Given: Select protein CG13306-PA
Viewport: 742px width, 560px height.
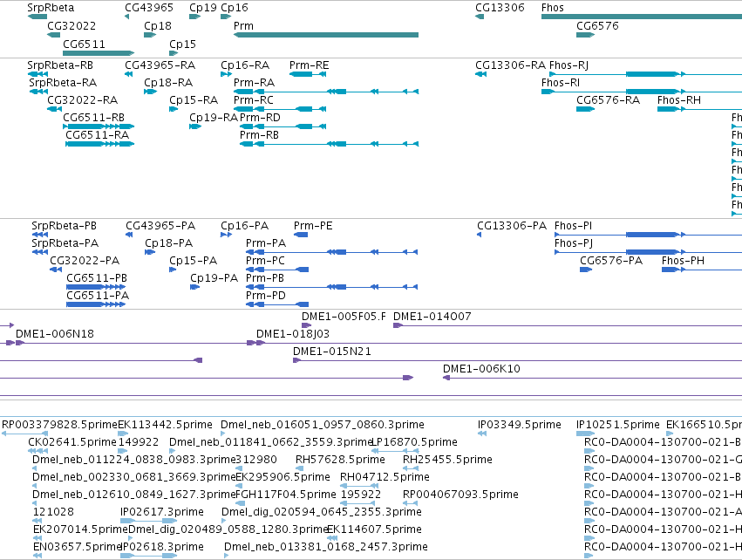Looking at the screenshot, I should (x=512, y=226).
